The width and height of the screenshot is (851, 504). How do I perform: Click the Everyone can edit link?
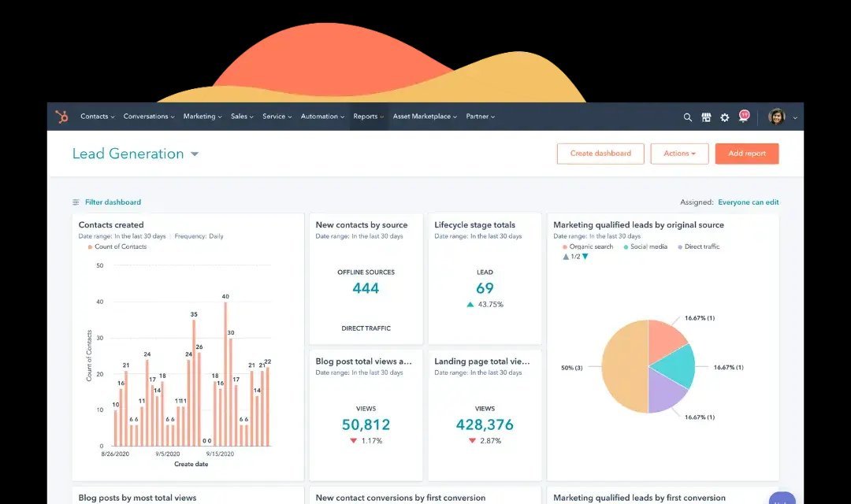(749, 202)
